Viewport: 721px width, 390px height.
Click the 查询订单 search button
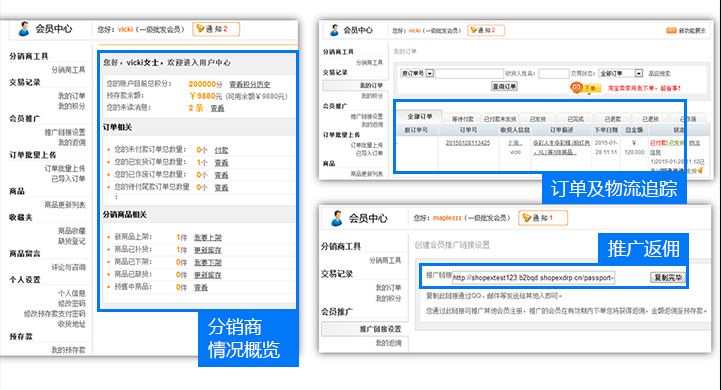click(504, 86)
